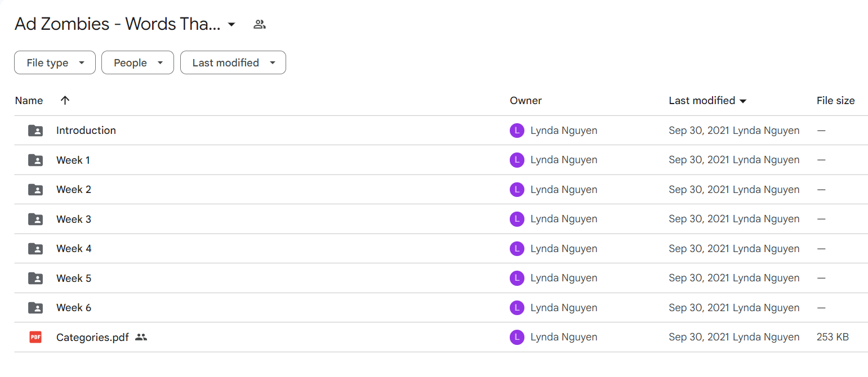Select the Week 4 folder name
This screenshot has height=377, width=868.
click(74, 249)
